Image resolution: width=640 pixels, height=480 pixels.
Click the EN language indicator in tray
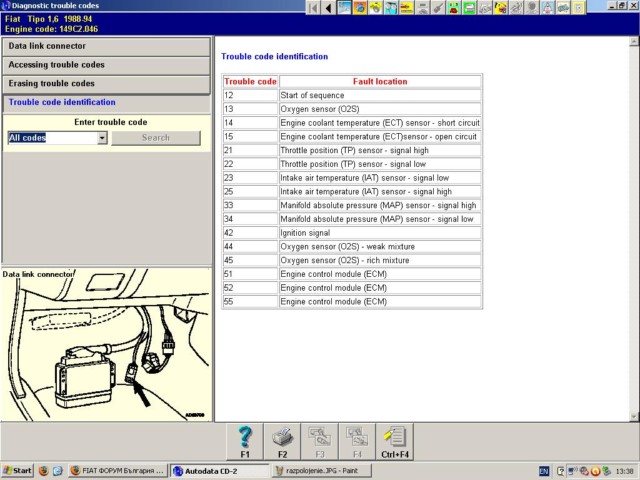[544, 470]
